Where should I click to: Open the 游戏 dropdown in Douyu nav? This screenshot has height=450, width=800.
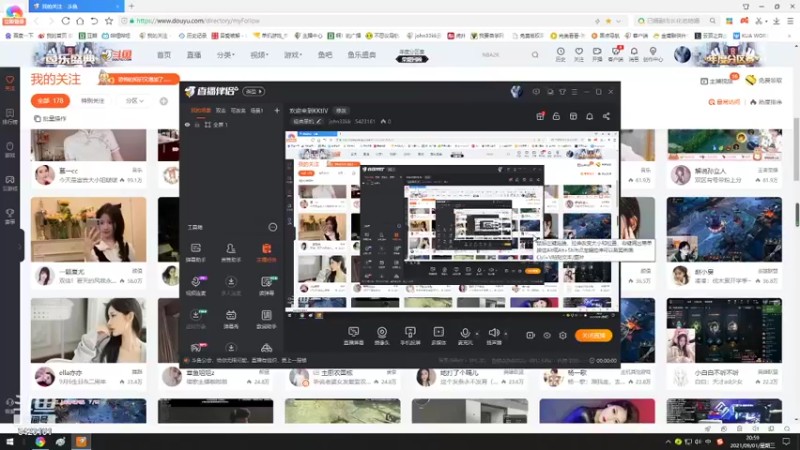[293, 55]
